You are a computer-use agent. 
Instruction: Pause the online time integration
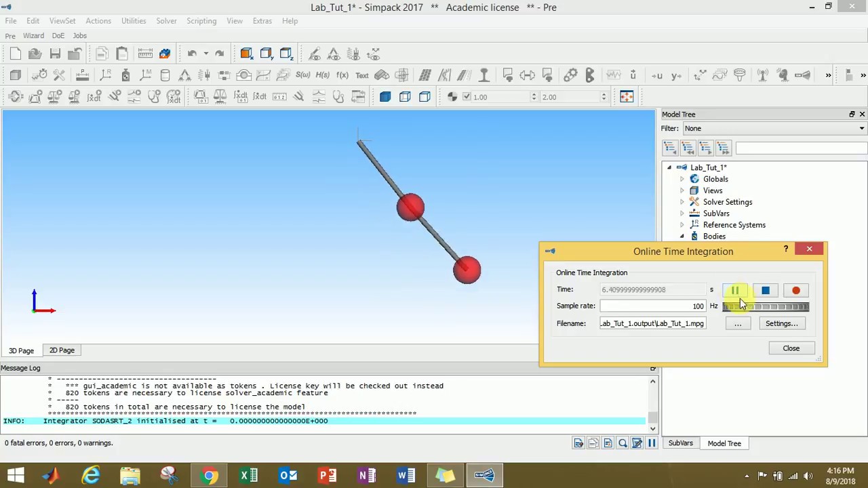[x=735, y=291]
